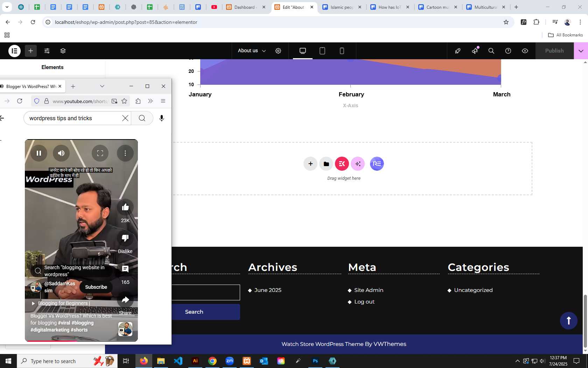Screen dimensions: 588x368
Task: Open Site Settings sliders icon
Action: 47,51
